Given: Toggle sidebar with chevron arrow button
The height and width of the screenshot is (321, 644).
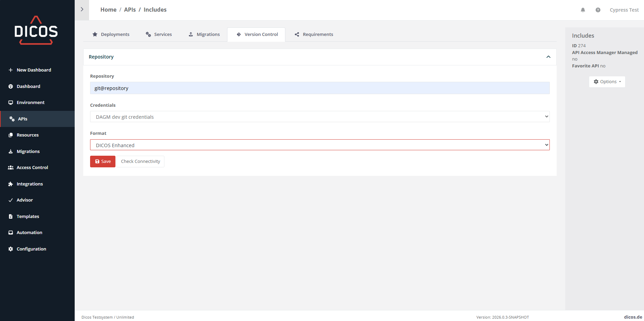Looking at the screenshot, I should [82, 10].
